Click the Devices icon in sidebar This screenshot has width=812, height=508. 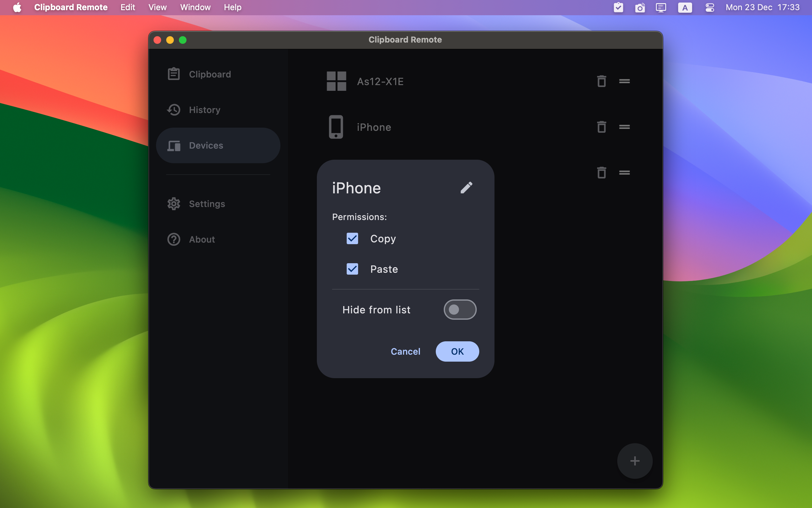174,145
